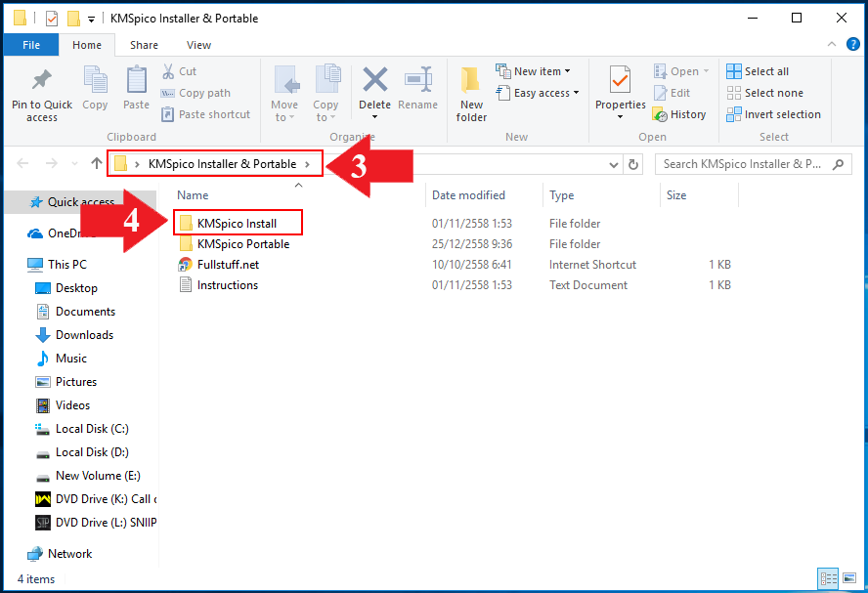
Task: Sort by the Size column header
Action: pyautogui.click(x=676, y=195)
